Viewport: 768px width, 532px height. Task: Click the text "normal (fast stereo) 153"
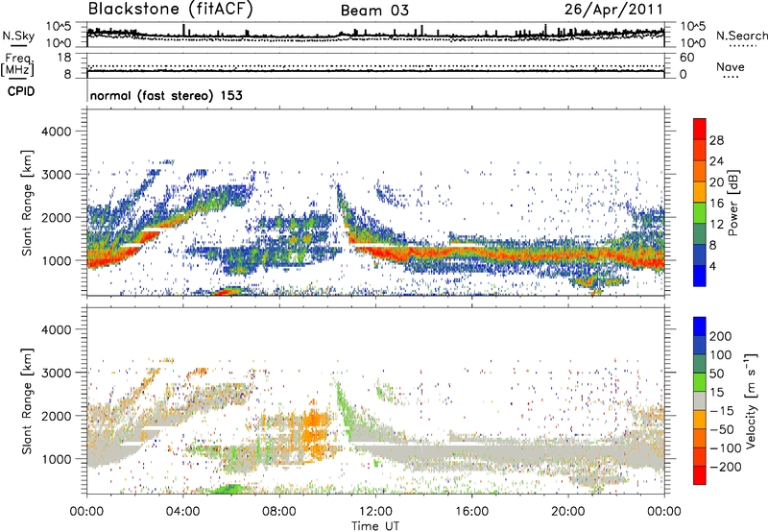click(x=166, y=95)
